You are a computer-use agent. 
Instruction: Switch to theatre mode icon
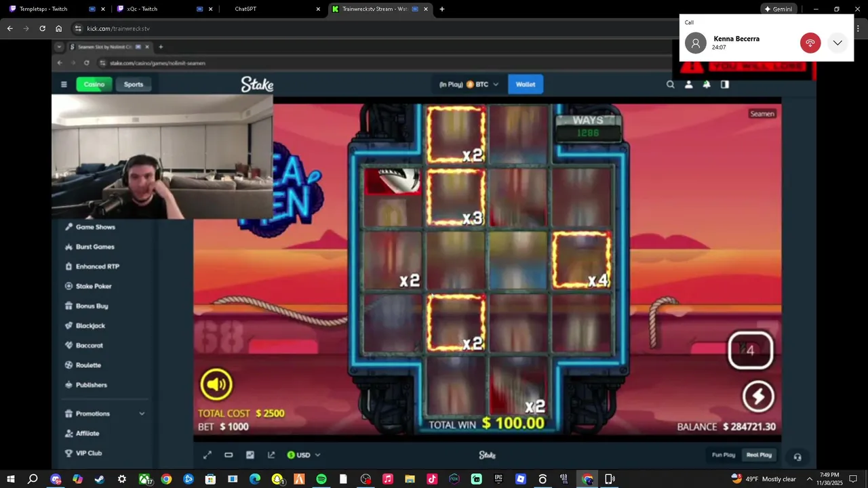coord(229,455)
